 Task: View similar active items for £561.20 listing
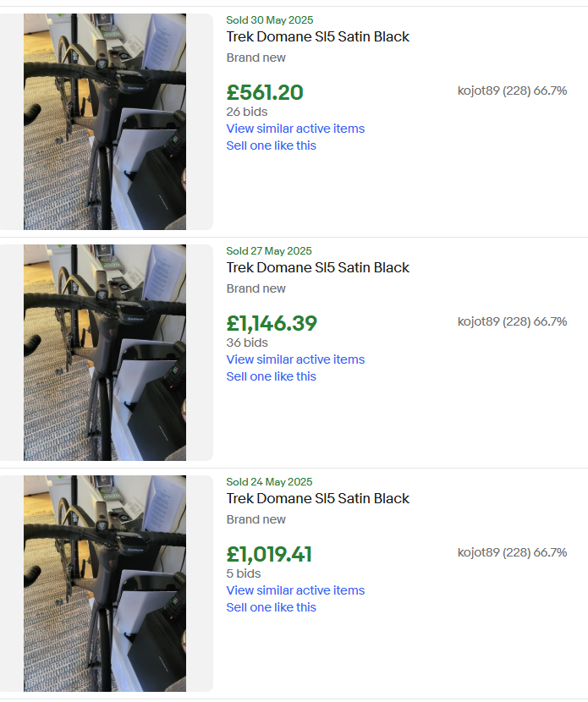pos(295,129)
